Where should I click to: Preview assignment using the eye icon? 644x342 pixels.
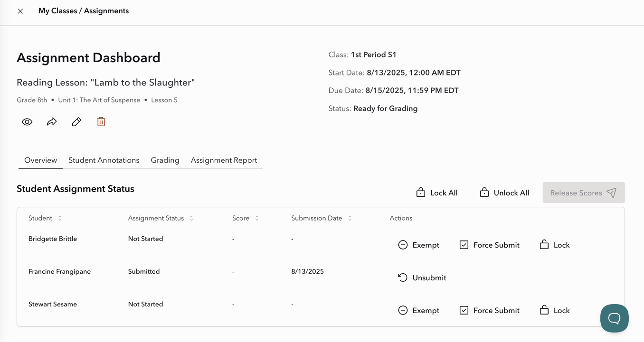[x=27, y=122]
